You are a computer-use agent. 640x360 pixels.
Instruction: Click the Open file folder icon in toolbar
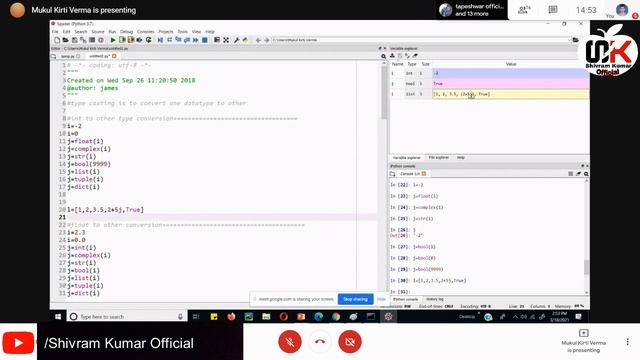65,40
